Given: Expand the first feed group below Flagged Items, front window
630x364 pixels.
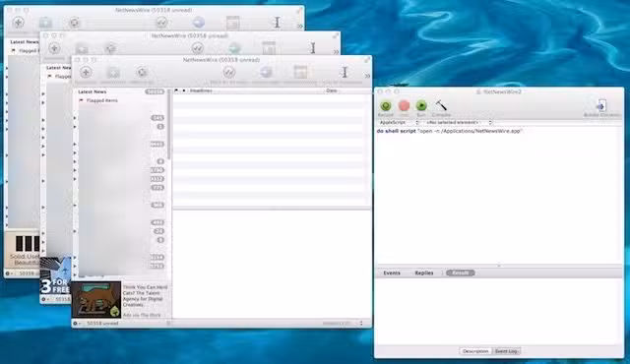Looking at the screenshot, I should click(75, 118).
